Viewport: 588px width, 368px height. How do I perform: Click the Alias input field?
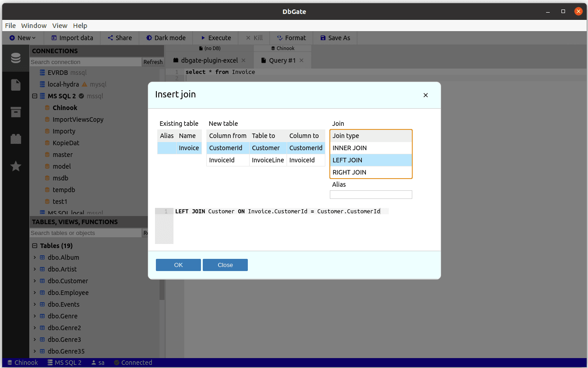[x=370, y=194]
